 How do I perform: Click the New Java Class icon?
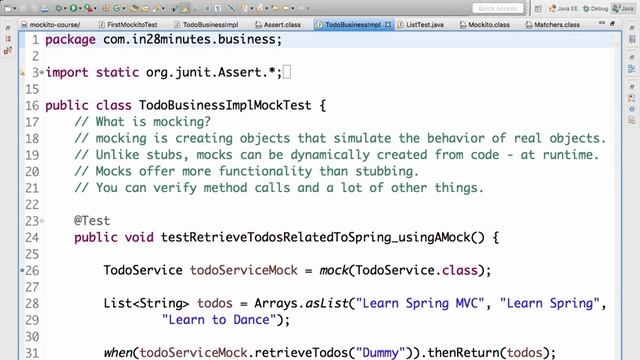[x=117, y=8]
